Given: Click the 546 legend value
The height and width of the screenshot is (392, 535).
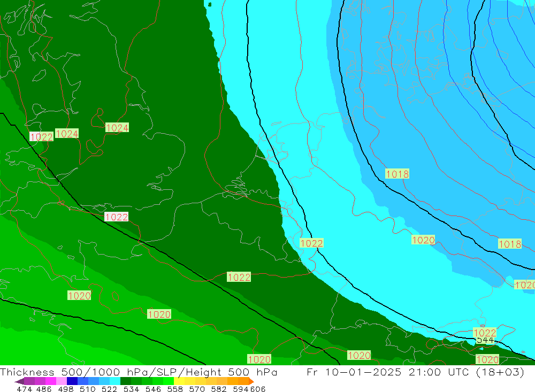Looking at the screenshot, I should [x=153, y=389].
